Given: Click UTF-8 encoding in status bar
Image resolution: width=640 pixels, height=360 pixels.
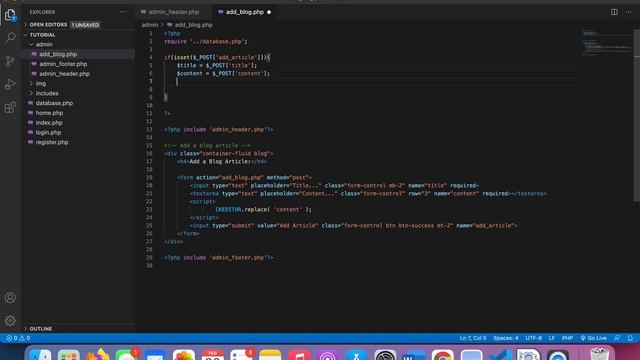Looking at the screenshot, I should [x=533, y=338].
